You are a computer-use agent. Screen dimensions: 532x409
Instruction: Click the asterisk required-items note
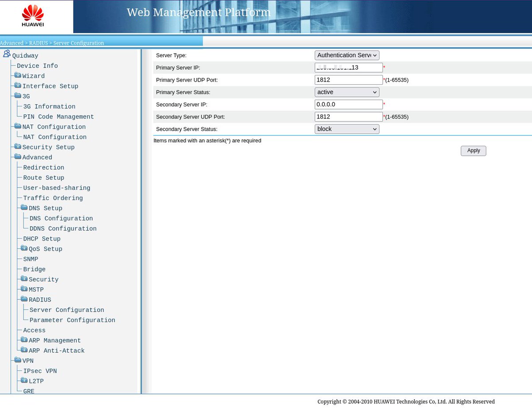coord(207,141)
